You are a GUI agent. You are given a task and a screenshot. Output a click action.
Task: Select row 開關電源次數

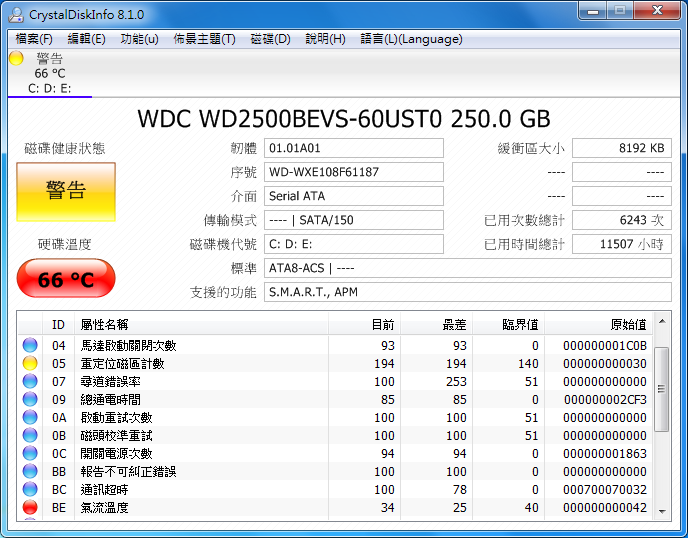coord(335,453)
